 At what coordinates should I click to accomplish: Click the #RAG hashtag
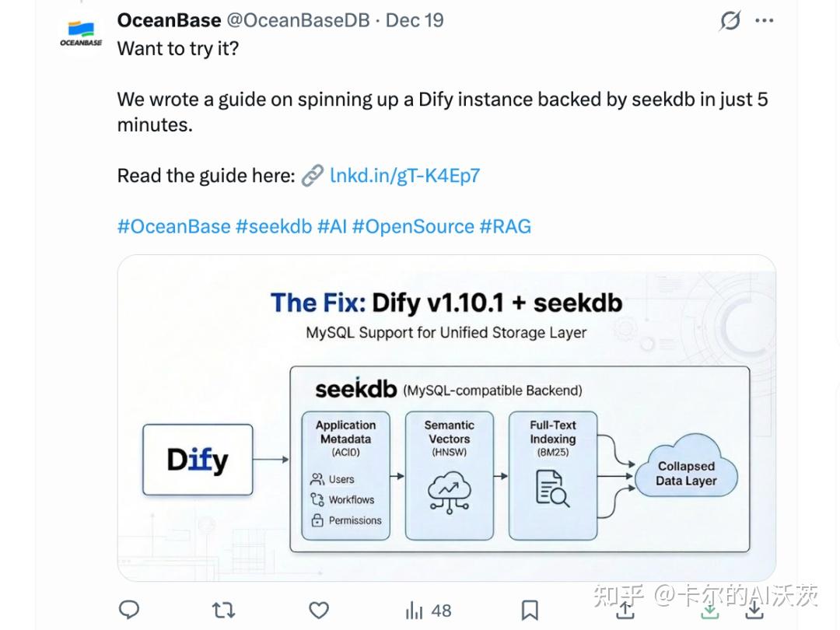tap(506, 226)
